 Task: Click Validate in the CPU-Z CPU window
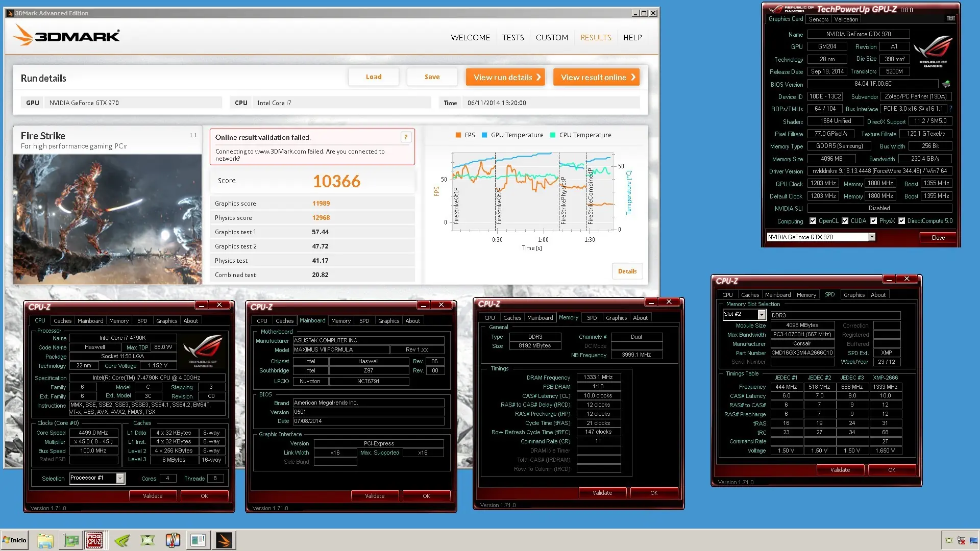tap(153, 496)
